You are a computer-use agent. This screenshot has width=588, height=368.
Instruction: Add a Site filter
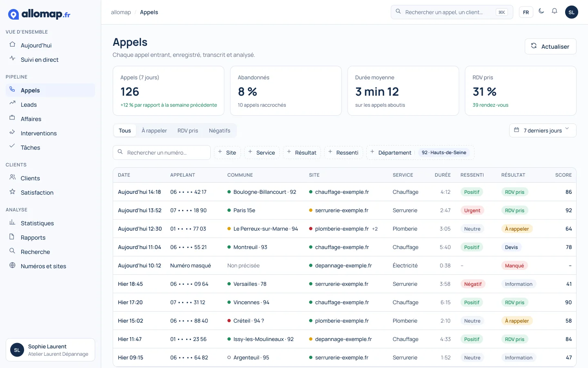(x=227, y=153)
